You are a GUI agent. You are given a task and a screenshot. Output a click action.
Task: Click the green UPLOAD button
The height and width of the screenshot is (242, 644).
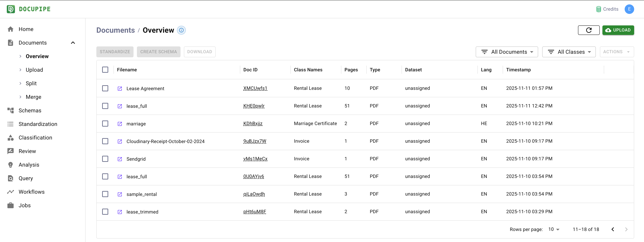coord(618,30)
